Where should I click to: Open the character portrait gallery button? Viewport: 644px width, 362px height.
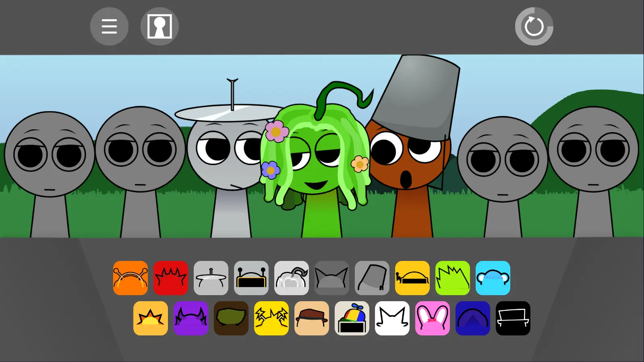pos(159,27)
